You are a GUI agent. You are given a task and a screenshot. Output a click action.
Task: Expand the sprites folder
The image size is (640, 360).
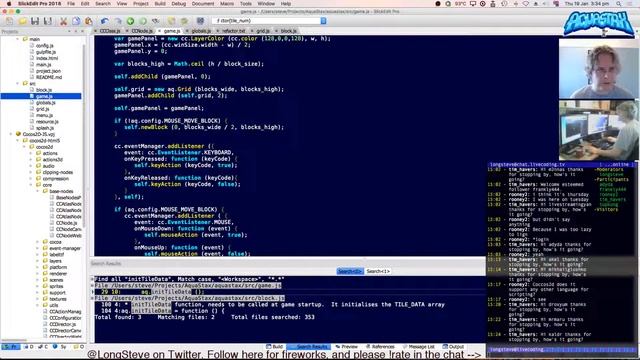pos(38,286)
